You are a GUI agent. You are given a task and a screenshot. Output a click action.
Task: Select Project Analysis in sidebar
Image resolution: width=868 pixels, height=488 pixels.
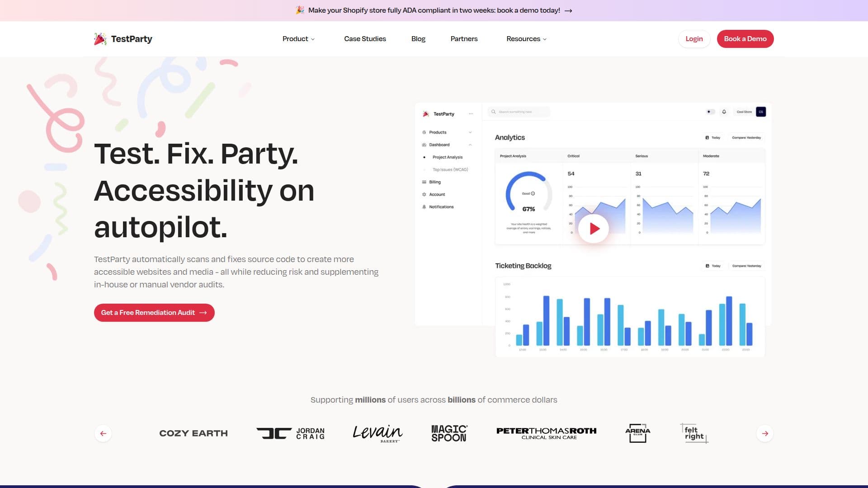pos(447,157)
